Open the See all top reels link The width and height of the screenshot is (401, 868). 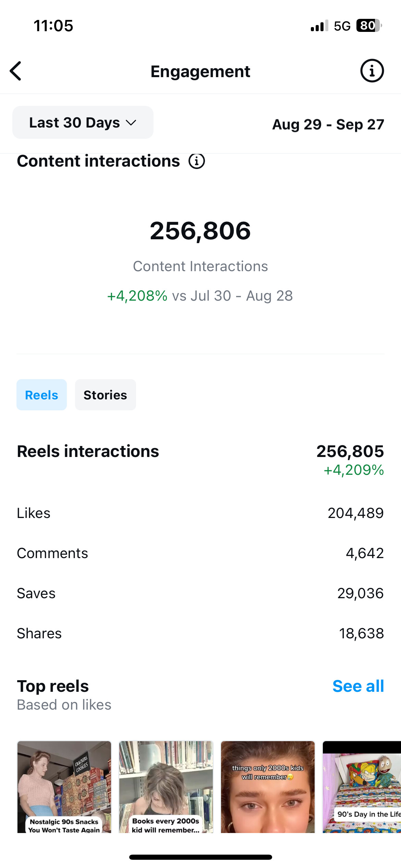[x=358, y=686]
